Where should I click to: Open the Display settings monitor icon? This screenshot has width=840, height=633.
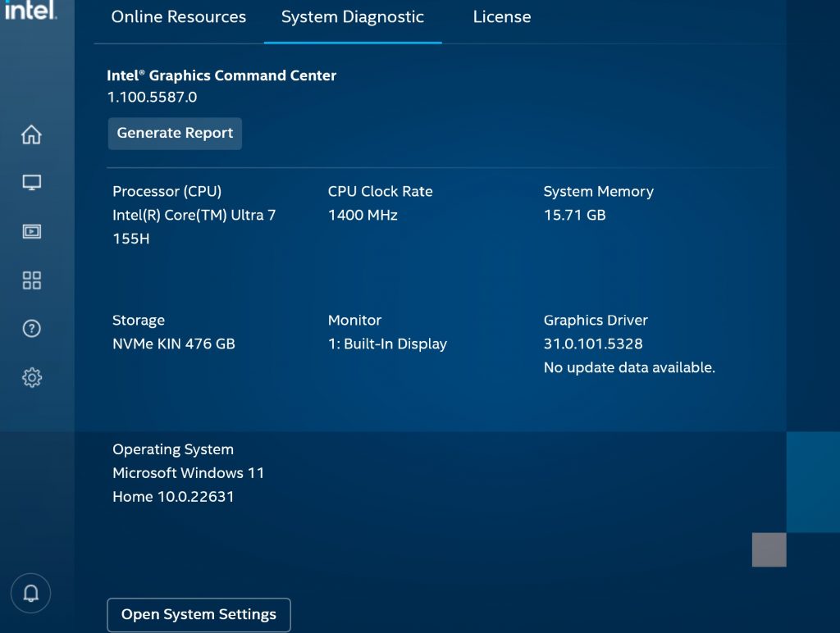(31, 183)
